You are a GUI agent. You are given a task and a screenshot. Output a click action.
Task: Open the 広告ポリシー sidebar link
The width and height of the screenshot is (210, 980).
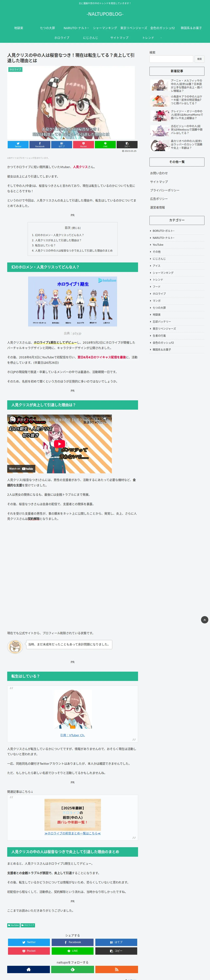[x=159, y=199]
